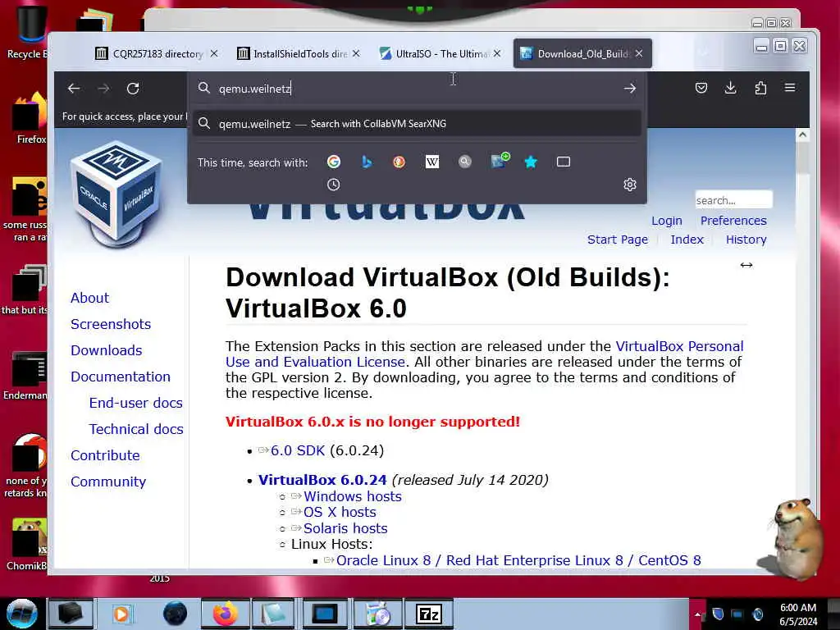
Task: Click the go arrow in the address bar
Action: (630, 89)
